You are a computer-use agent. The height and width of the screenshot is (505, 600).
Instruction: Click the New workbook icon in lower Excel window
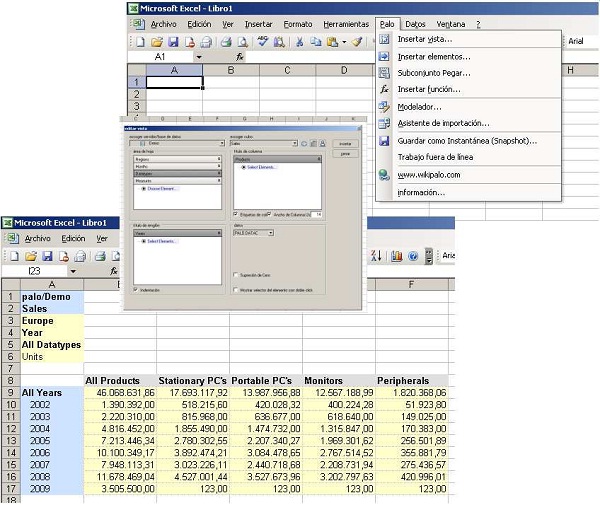14,256
